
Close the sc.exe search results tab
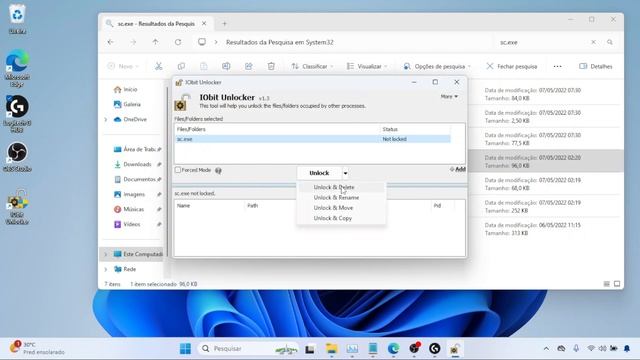click(x=204, y=24)
